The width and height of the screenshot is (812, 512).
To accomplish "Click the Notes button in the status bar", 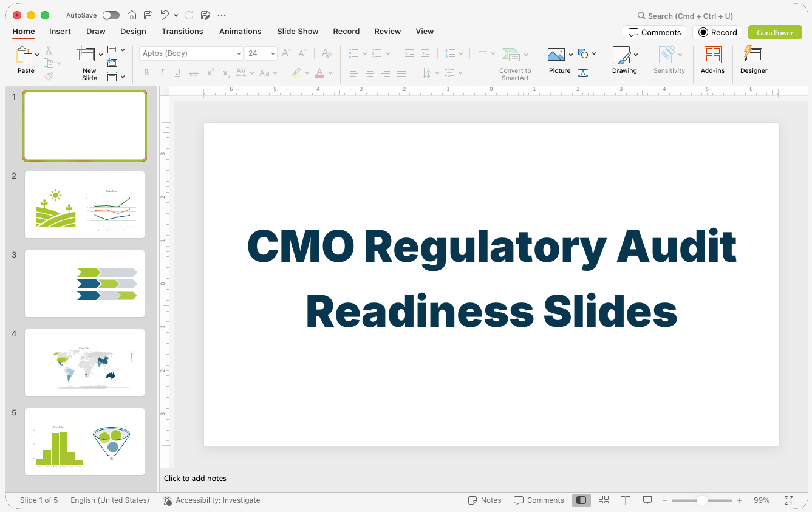I will pyautogui.click(x=485, y=500).
